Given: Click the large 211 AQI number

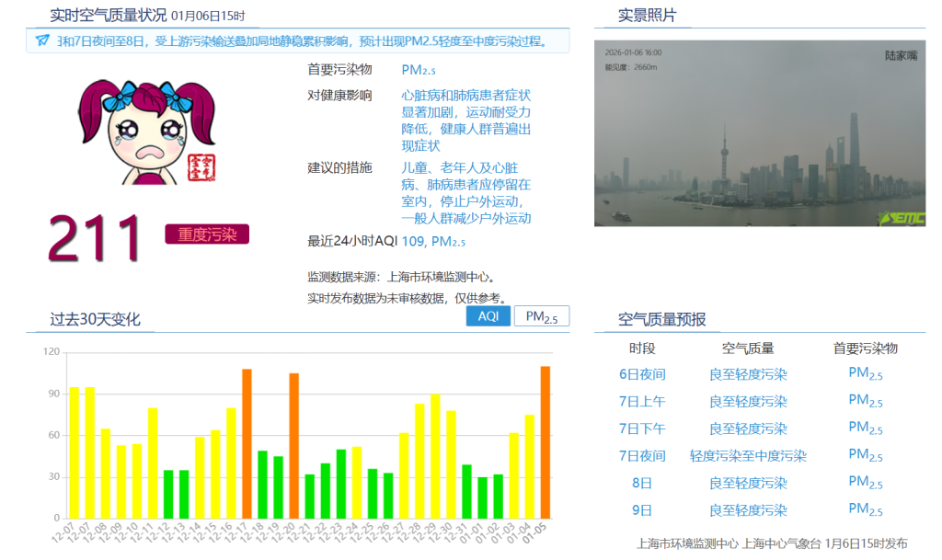Looking at the screenshot, I should point(96,237).
